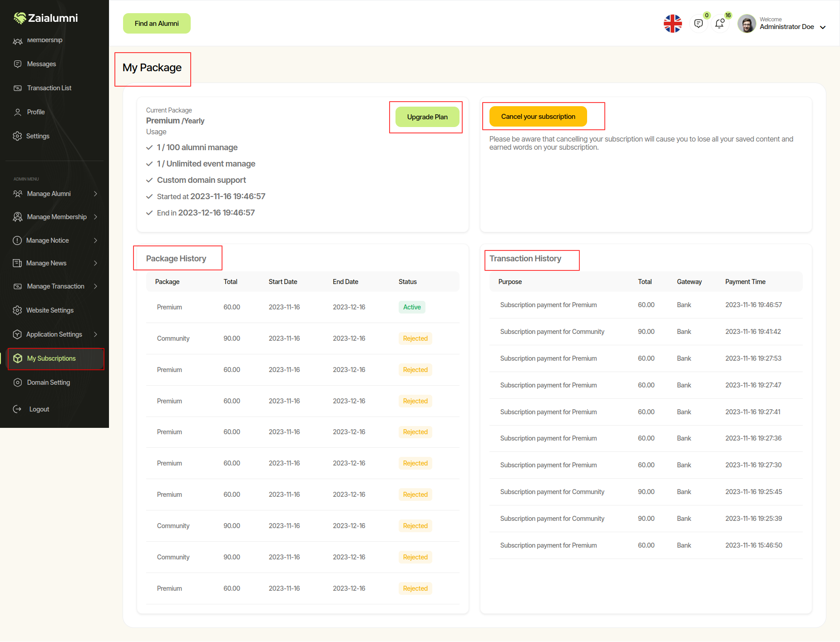Click the Domain Setting icon
The width and height of the screenshot is (840, 642).
tap(18, 382)
